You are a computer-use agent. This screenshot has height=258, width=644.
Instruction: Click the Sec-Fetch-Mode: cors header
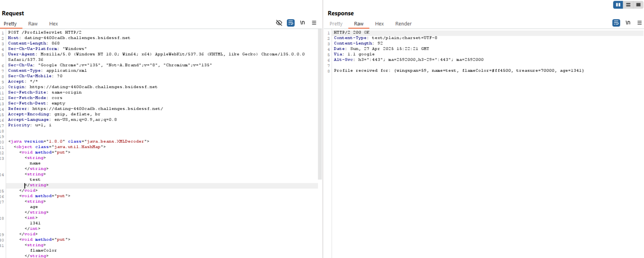pos(35,98)
